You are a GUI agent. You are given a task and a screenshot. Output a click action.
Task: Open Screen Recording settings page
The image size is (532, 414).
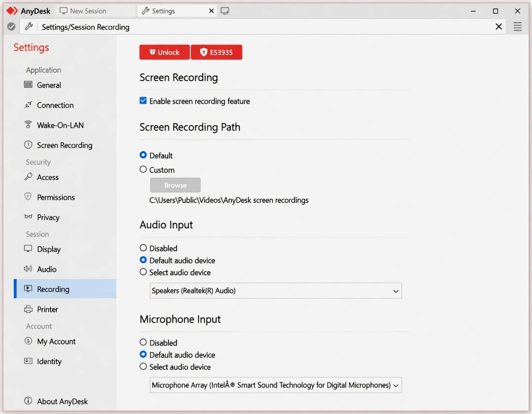tap(65, 145)
